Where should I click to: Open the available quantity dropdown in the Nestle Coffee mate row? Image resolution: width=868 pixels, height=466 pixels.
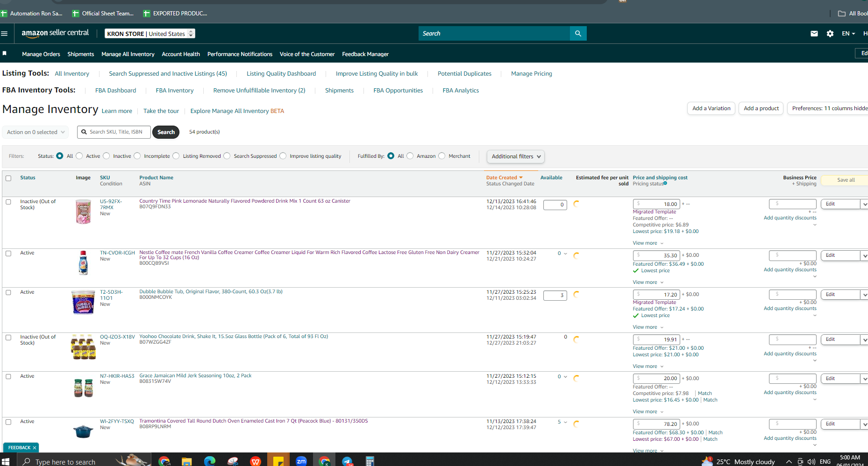(562, 254)
